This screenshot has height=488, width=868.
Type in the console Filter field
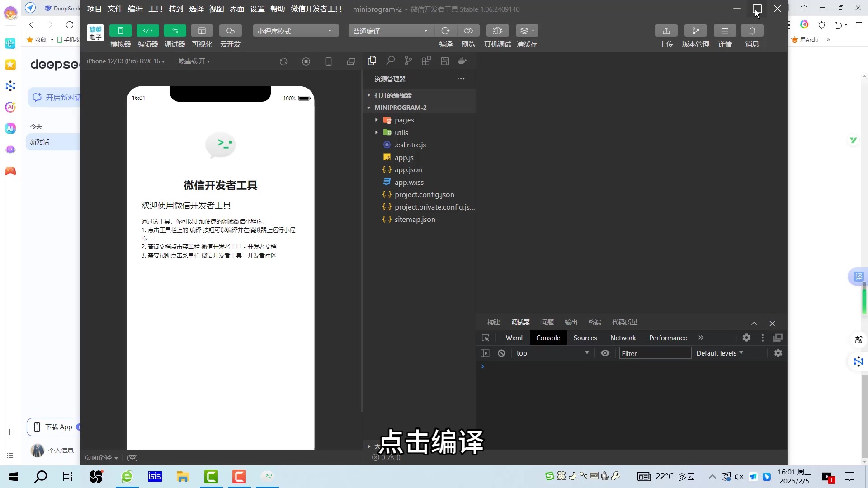[x=655, y=353]
